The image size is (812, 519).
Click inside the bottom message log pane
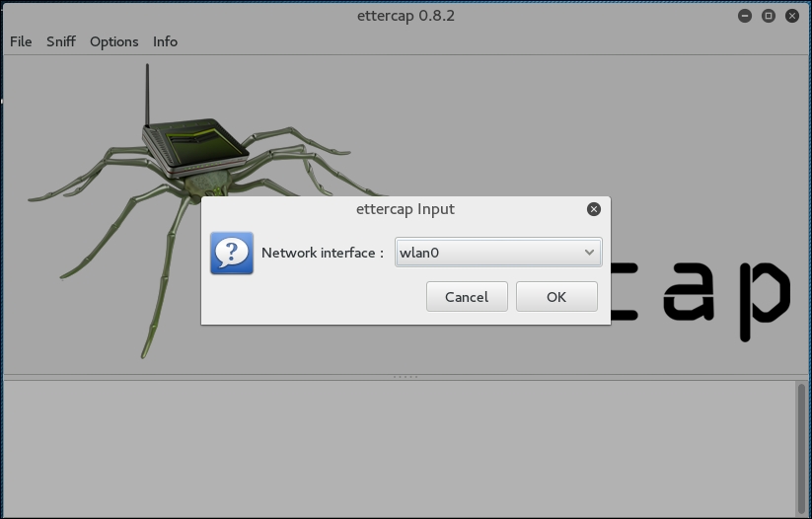(x=395, y=449)
